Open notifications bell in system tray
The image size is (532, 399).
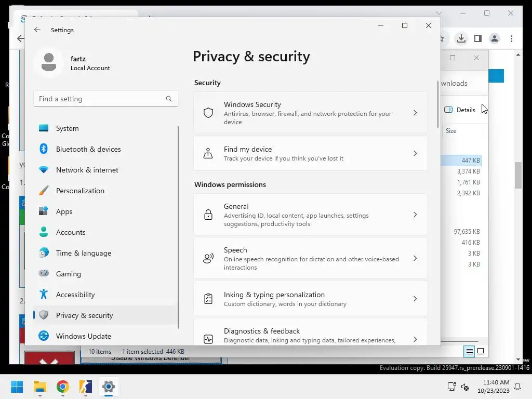pos(517,387)
